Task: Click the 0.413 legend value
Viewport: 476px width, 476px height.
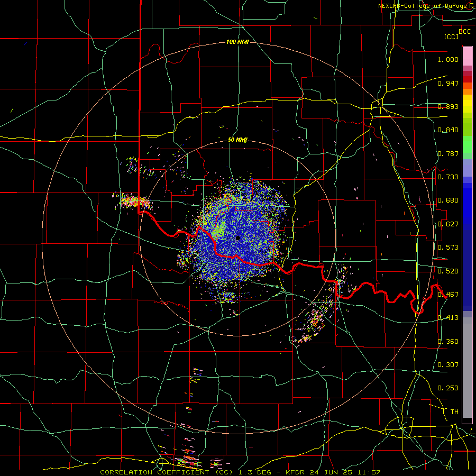Action: 448,318
